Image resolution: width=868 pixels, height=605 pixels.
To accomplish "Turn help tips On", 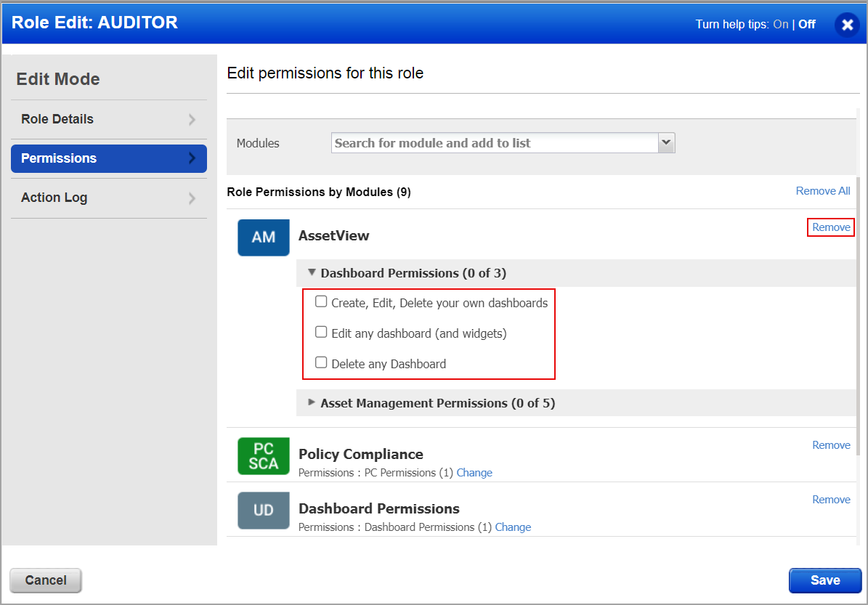I will 781,25.
